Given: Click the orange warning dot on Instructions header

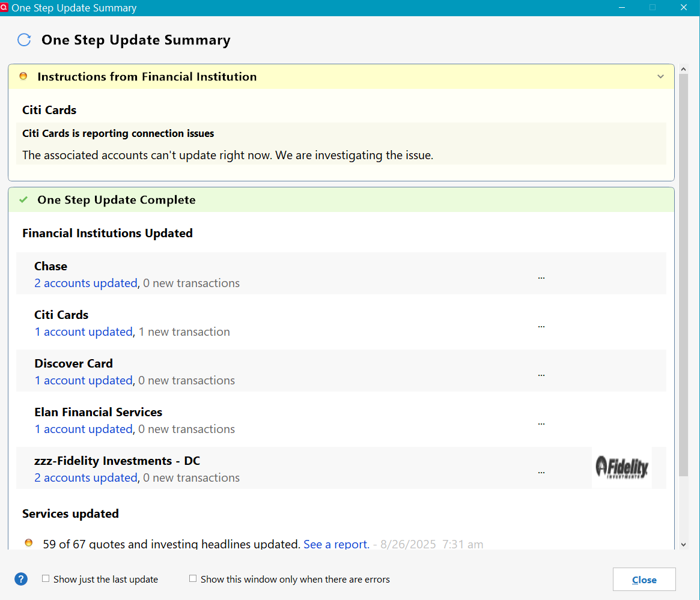Looking at the screenshot, I should [x=23, y=76].
